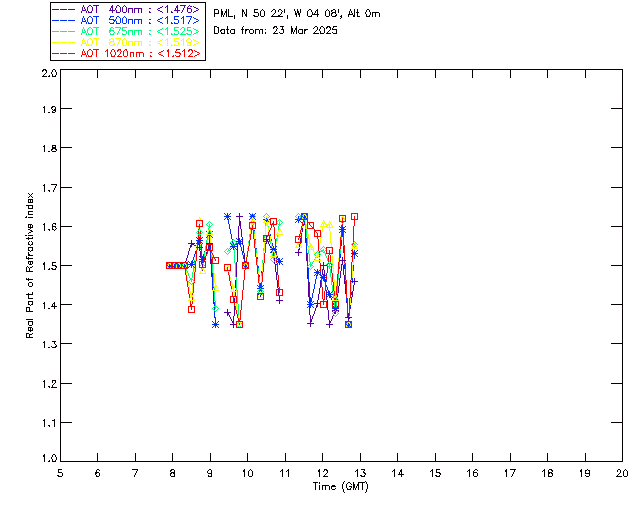Click the 2.0 tick label on y-axis
Viewport: 640px width, 512px height.
(x=48, y=75)
